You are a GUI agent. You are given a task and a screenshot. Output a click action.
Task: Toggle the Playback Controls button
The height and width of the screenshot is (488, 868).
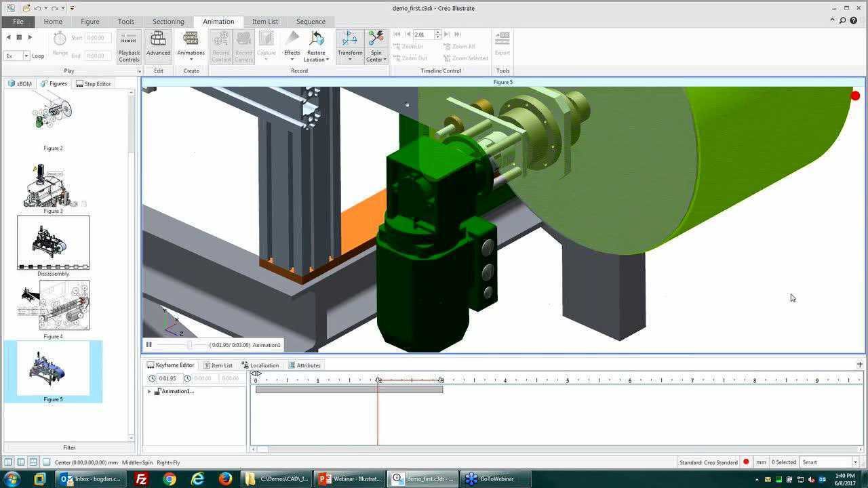coord(129,47)
